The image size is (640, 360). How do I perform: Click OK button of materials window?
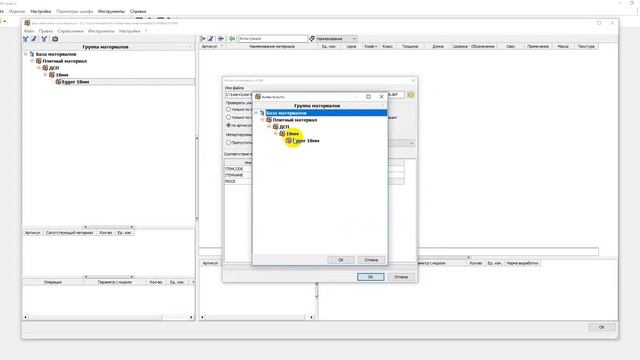click(x=601, y=327)
